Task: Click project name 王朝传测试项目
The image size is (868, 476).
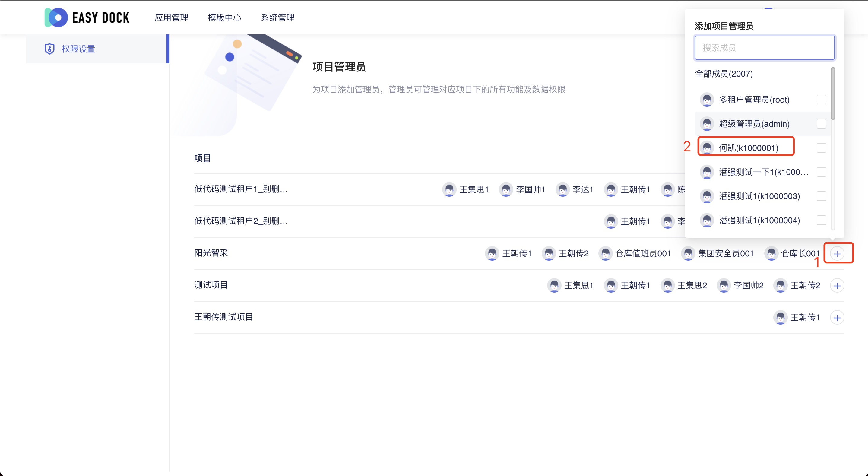Action: point(224,317)
